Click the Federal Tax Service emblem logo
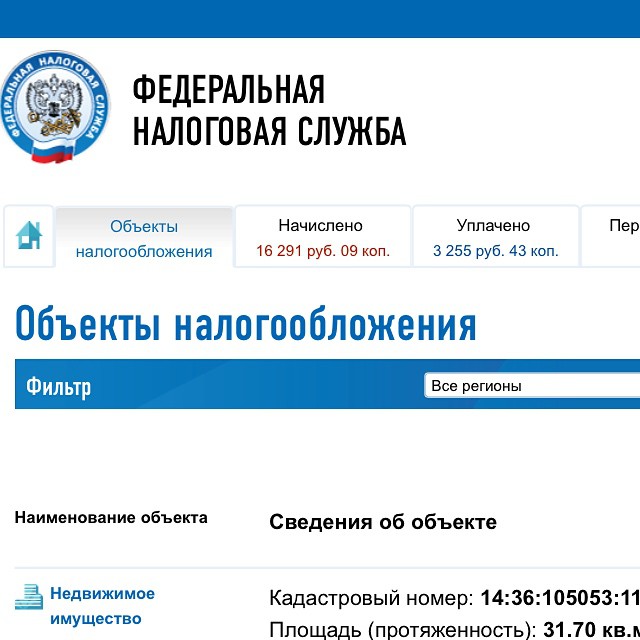This screenshot has height=640, width=640. pyautogui.click(x=54, y=107)
